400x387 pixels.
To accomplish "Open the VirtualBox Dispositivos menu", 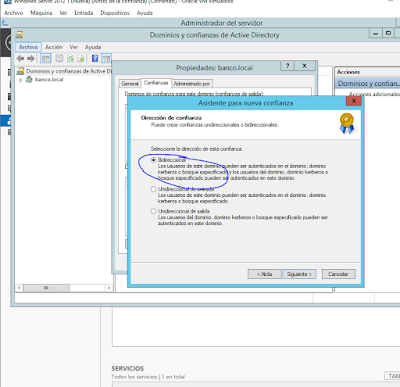I will click(x=115, y=13).
